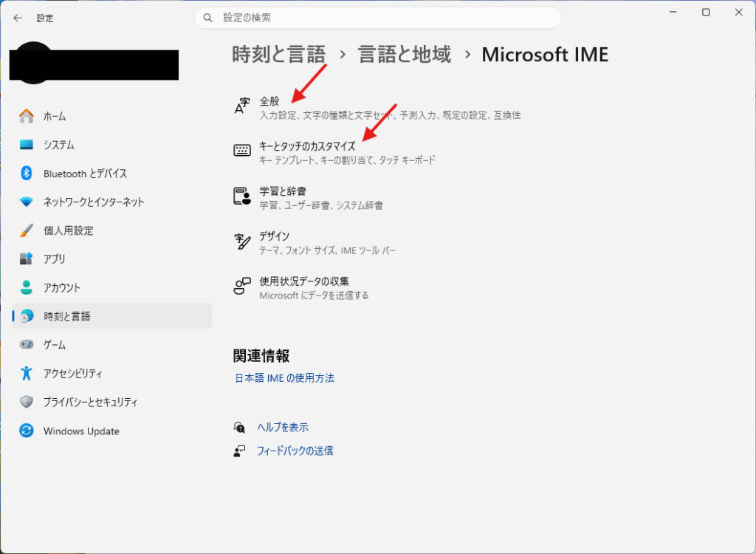The height and width of the screenshot is (554, 756).
Task: Open ホーム in the sidebar
Action: (x=112, y=116)
